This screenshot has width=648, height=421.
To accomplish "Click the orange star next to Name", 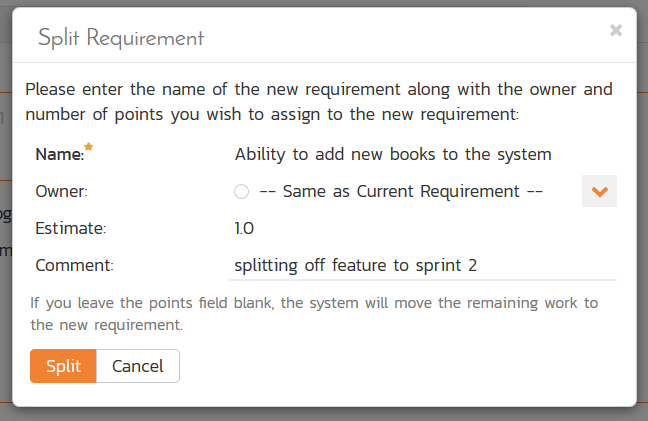I will click(88, 148).
